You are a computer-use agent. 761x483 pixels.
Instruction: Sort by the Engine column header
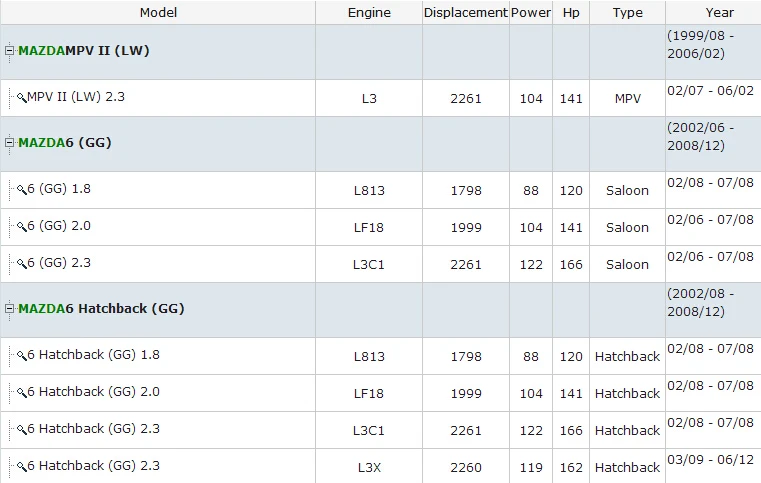click(369, 13)
